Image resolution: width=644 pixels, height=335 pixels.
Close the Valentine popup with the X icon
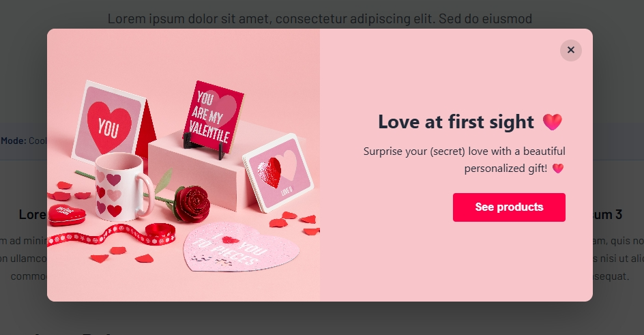[570, 50]
